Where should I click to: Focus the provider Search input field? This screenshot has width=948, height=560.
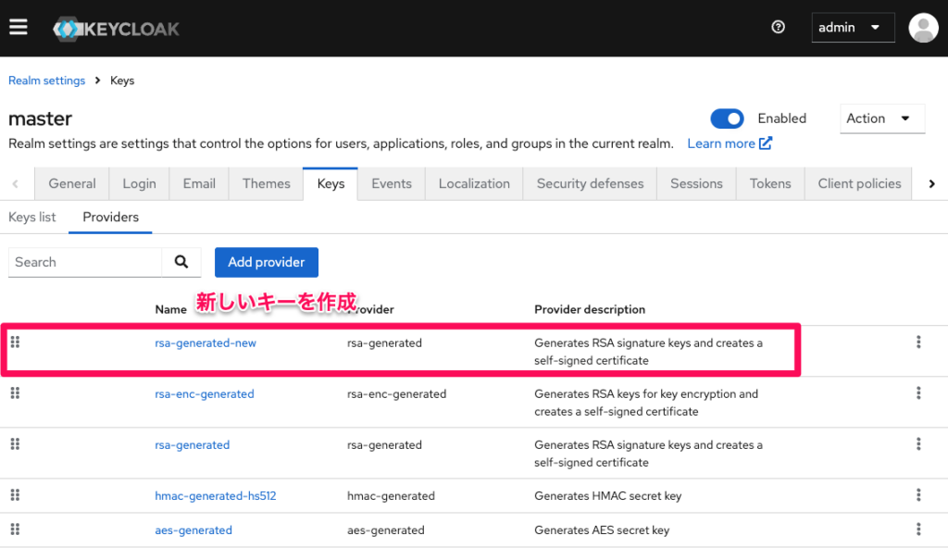point(85,262)
